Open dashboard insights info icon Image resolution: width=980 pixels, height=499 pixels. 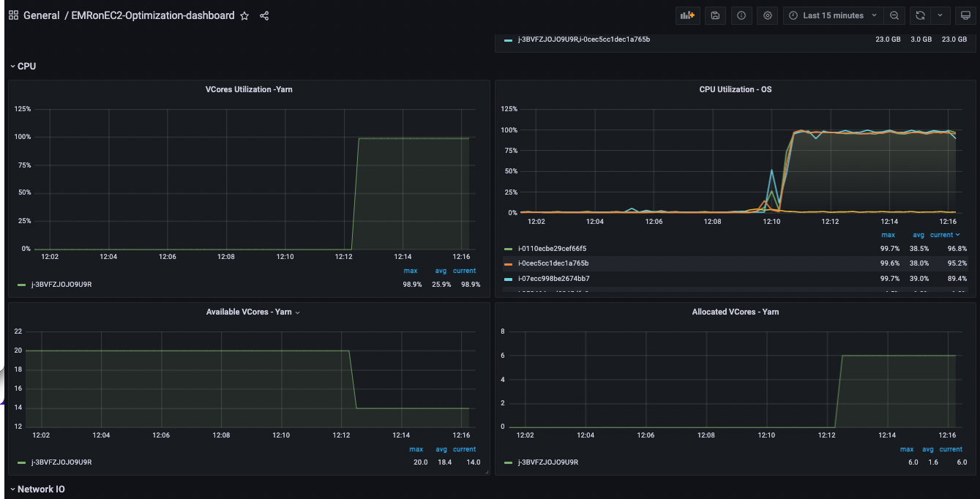pos(741,15)
